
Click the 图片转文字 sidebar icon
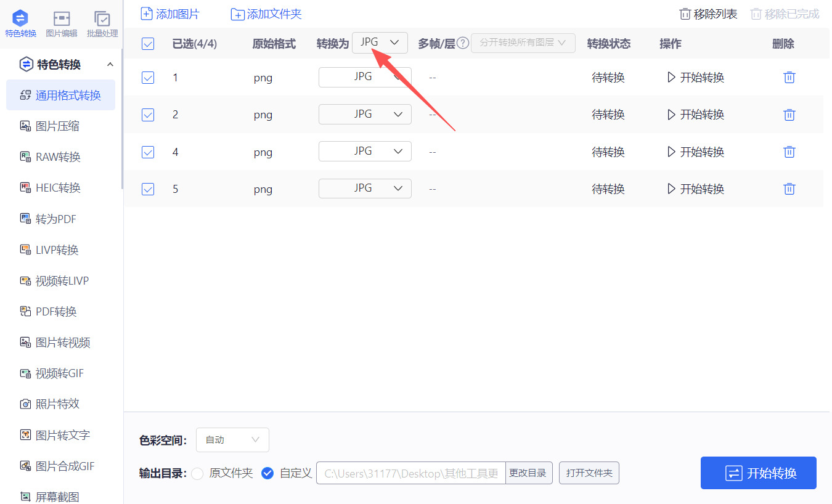25,435
